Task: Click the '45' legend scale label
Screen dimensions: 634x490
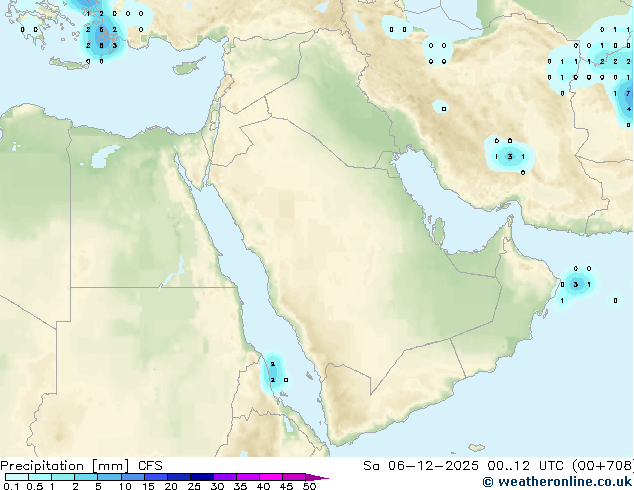Action: [286, 486]
